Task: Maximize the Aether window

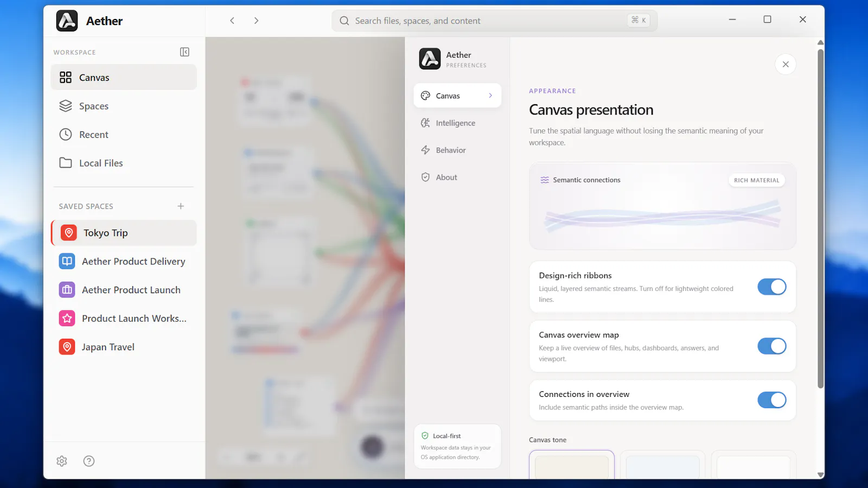Action: (767, 20)
